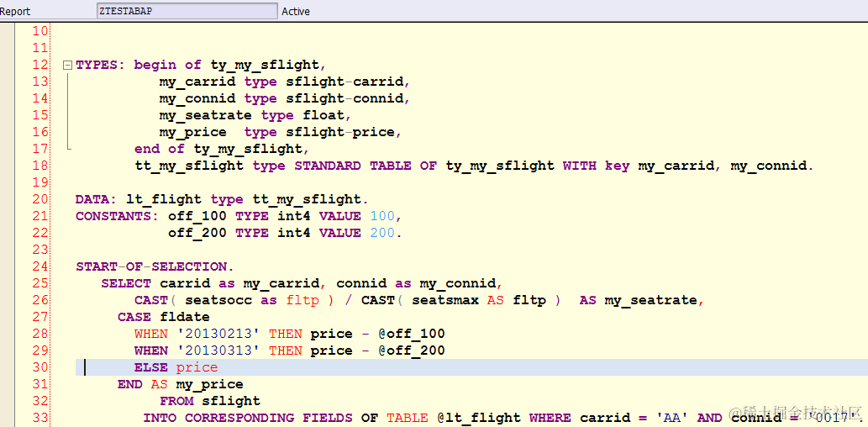Click line number 24 in the gutter
868x427 pixels.
point(40,266)
